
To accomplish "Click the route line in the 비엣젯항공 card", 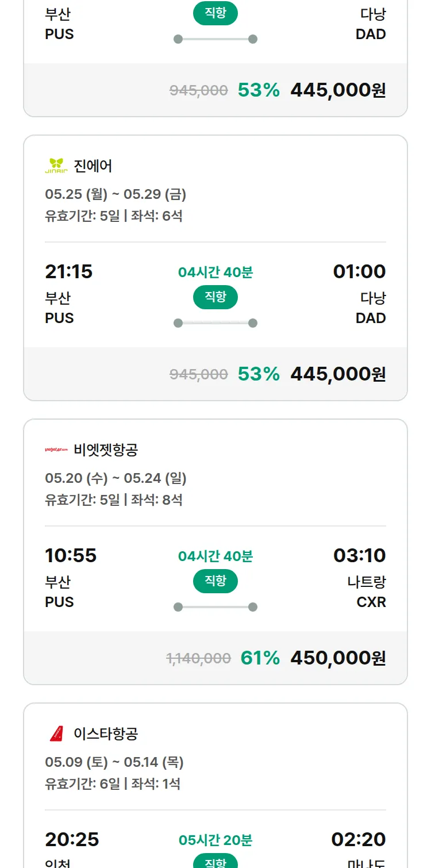I will click(215, 607).
